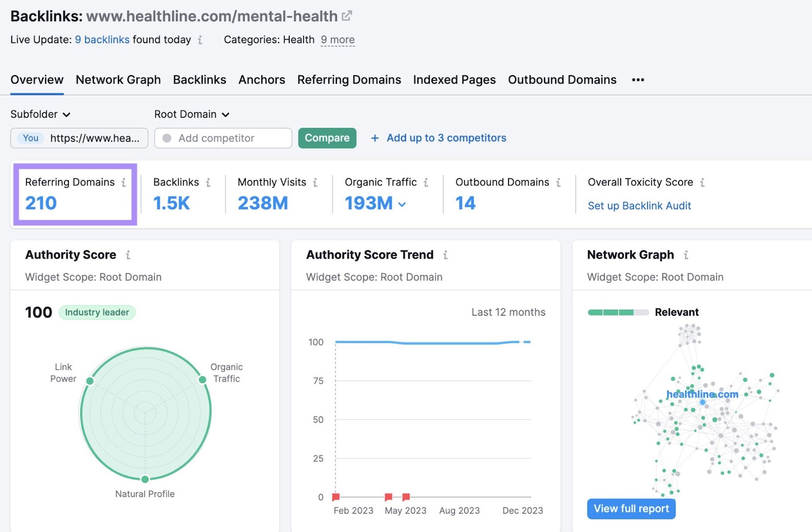
Task: Open healthline.com/mental-health via external link icon
Action: tap(347, 15)
